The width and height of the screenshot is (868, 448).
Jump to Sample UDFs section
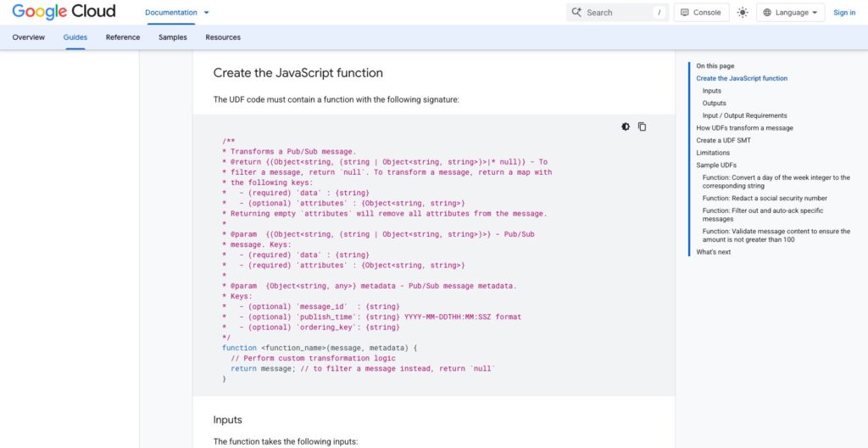tap(716, 165)
